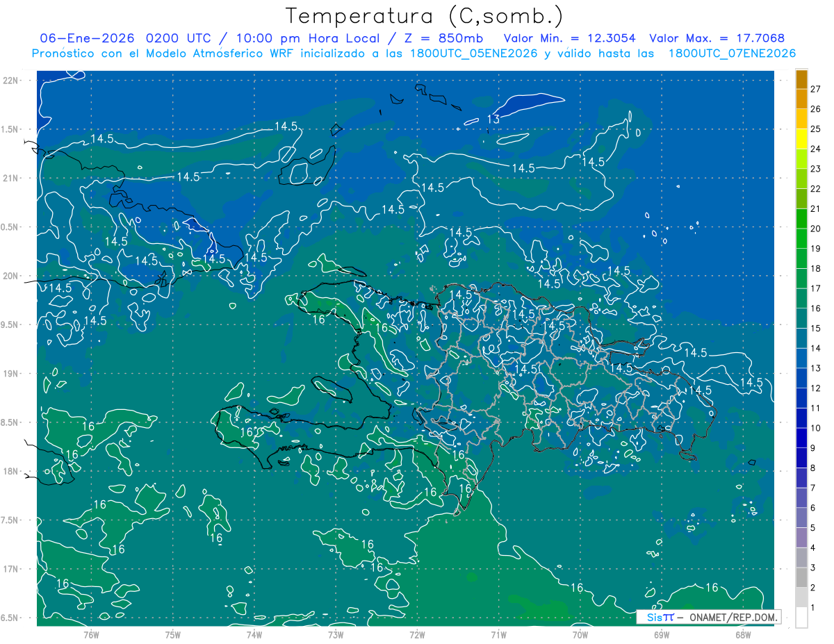The height and width of the screenshot is (644, 834).
Task: Click the '4' color scale label
Action: 813,547
